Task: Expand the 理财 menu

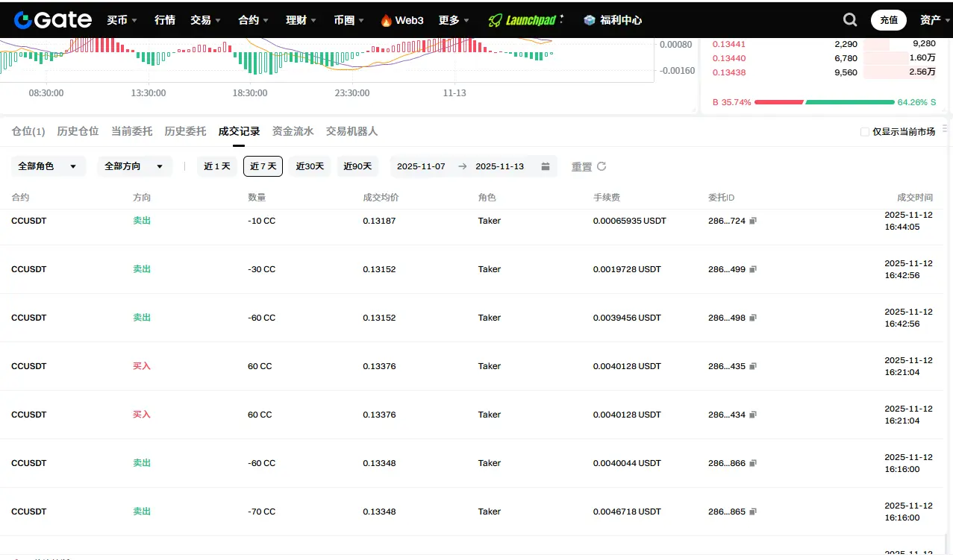Action: click(301, 20)
